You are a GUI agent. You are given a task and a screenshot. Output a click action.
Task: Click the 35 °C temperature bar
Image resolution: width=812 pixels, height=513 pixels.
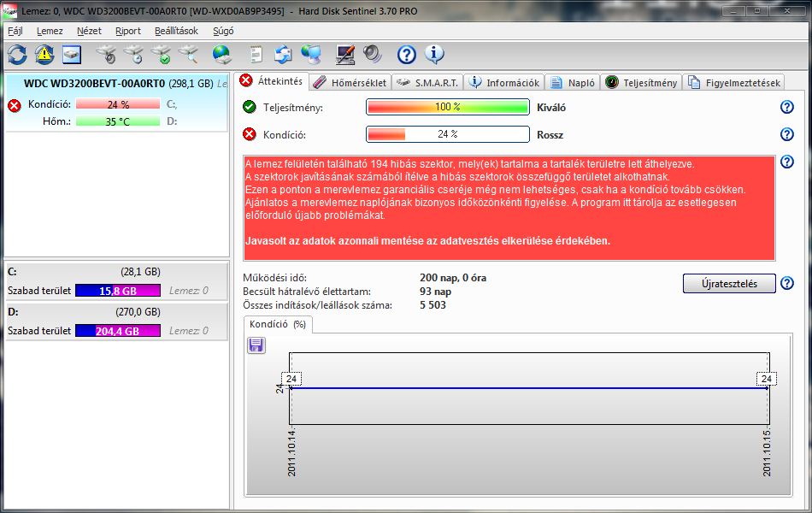tap(118, 121)
